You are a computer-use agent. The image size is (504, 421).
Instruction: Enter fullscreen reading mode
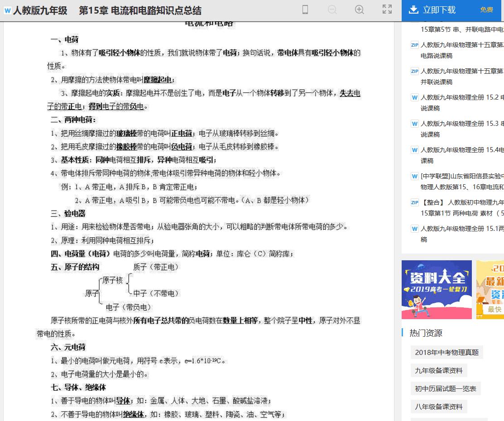(387, 9)
